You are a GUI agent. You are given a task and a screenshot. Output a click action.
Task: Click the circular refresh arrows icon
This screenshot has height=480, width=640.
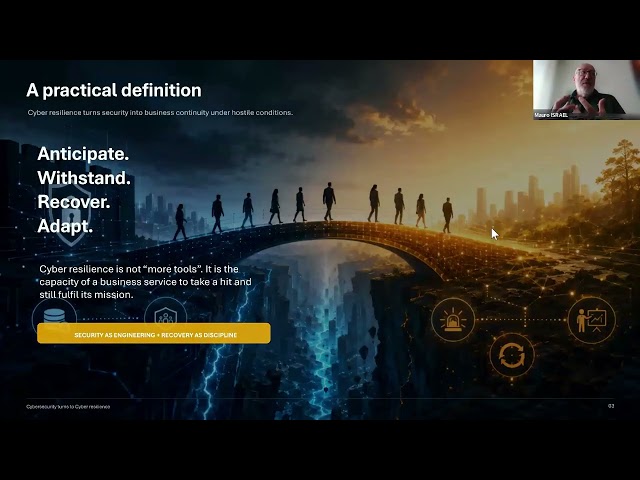(x=512, y=355)
